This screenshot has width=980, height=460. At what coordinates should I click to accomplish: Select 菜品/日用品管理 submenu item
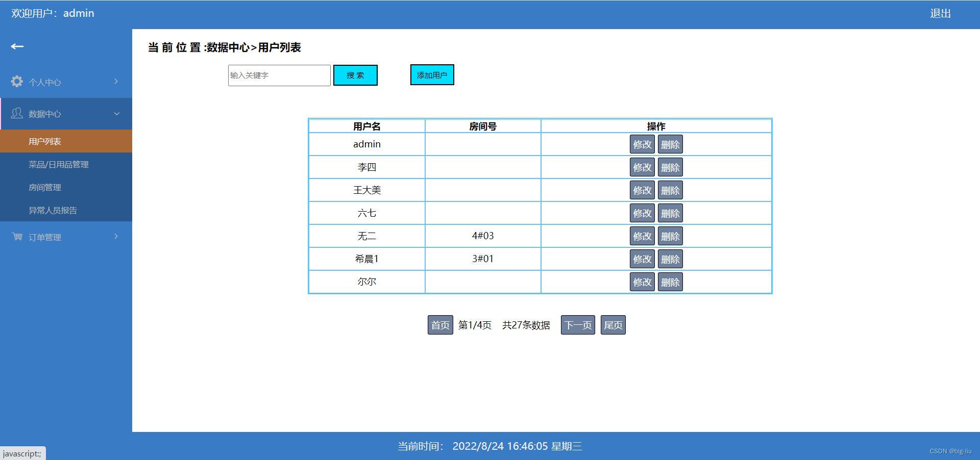pos(66,164)
